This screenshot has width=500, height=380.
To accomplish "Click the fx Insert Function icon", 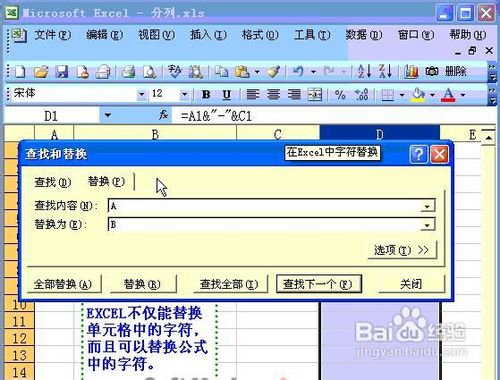I will click(163, 115).
